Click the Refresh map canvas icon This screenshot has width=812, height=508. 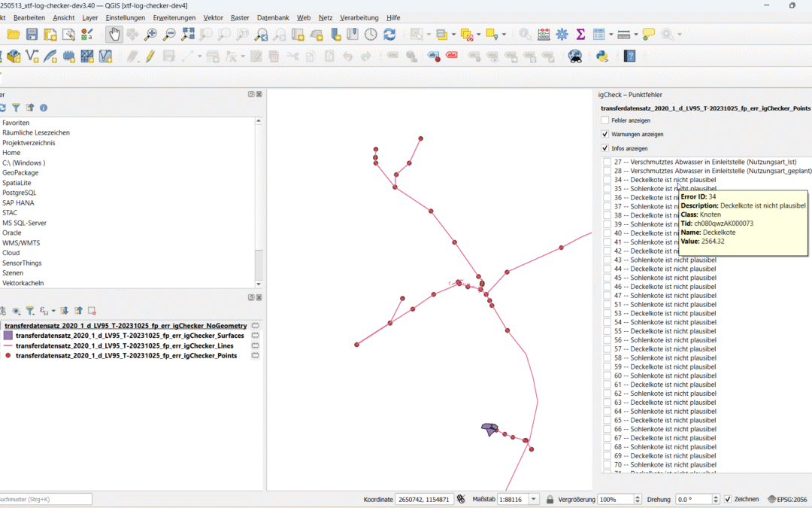tap(389, 35)
